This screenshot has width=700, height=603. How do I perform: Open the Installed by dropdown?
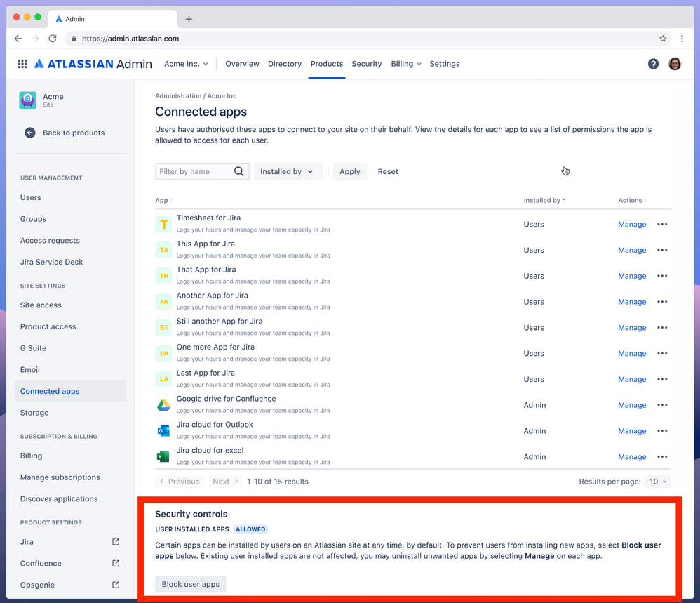tap(288, 171)
